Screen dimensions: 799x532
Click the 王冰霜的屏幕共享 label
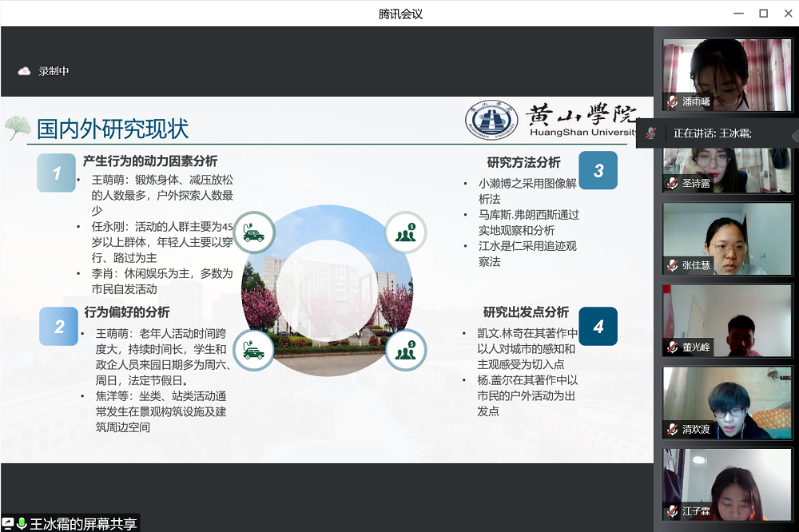pyautogui.click(x=83, y=524)
